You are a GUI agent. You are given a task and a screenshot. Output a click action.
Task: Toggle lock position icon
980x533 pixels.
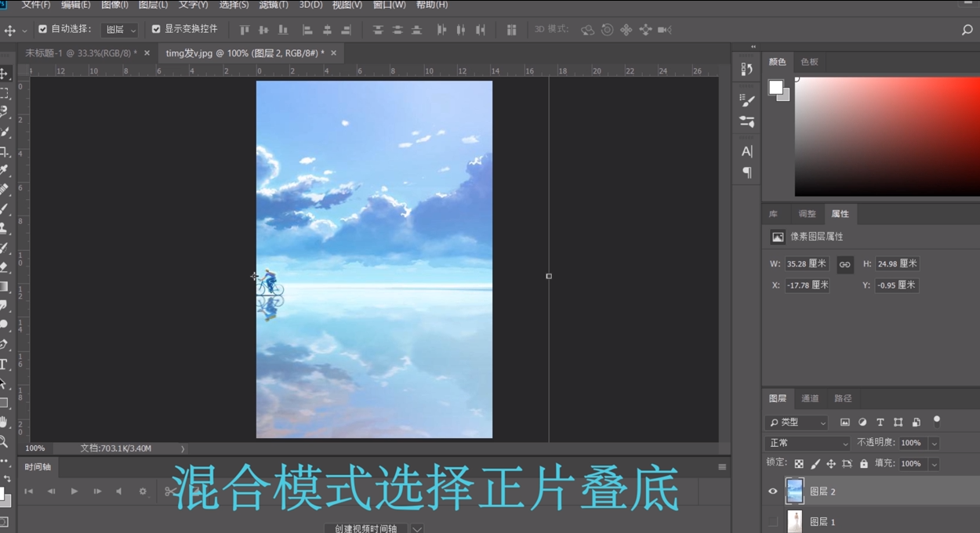click(x=831, y=464)
